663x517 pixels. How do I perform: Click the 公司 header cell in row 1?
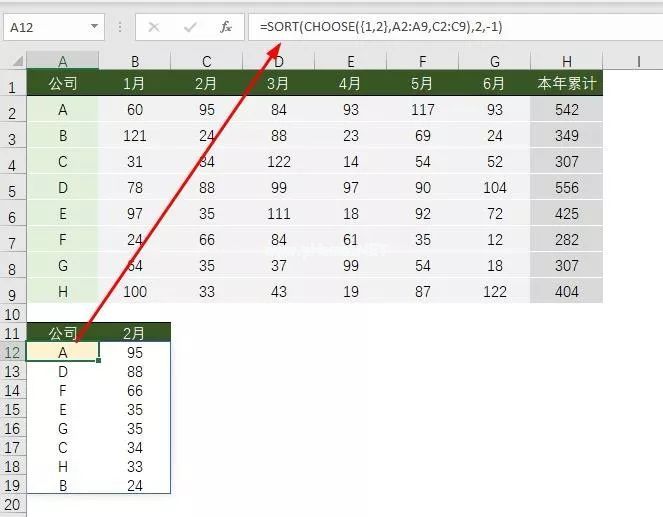coord(63,84)
